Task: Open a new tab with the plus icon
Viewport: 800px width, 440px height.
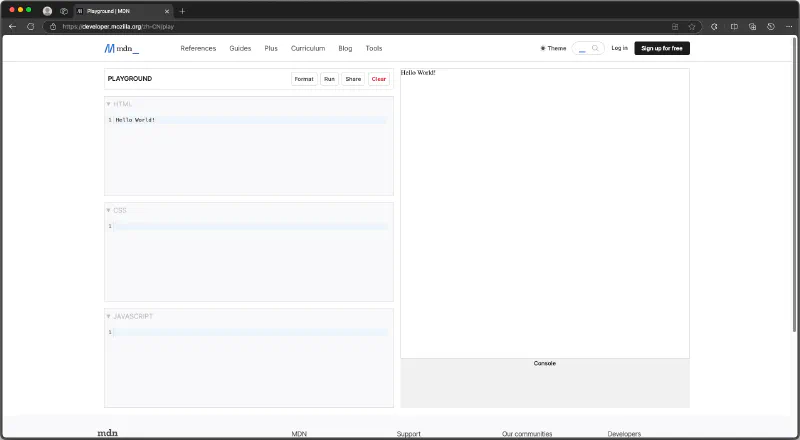Action: pyautogui.click(x=182, y=11)
